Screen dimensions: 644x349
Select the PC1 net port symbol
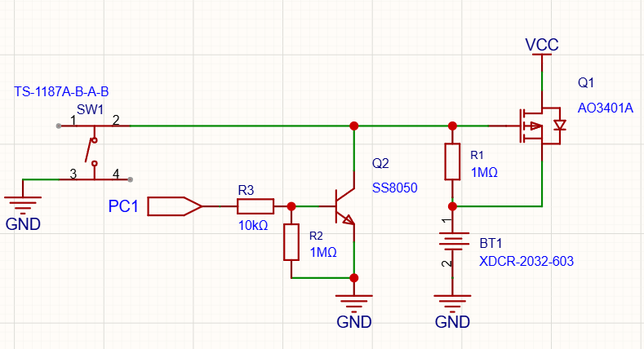(x=175, y=206)
